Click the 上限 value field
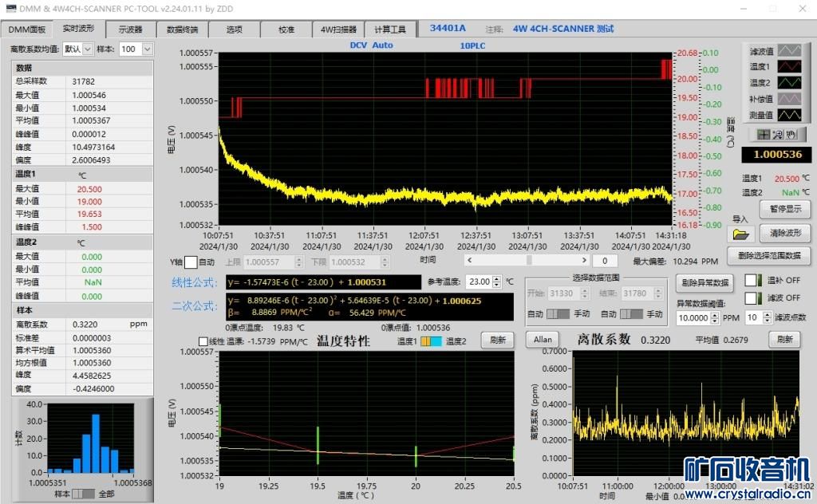The width and height of the screenshot is (817, 504). coord(269,262)
